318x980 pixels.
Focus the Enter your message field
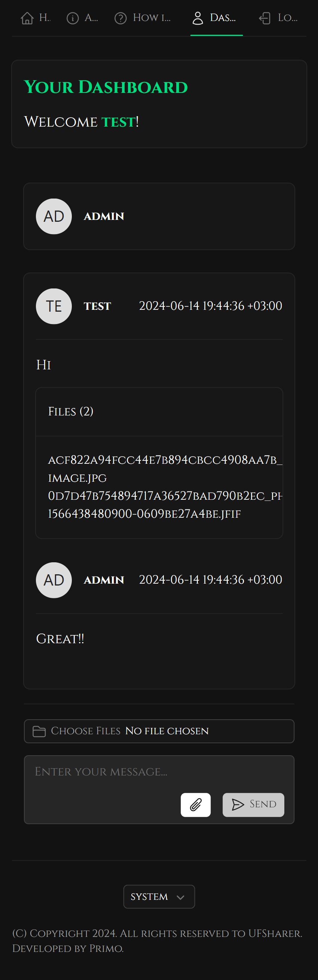pos(159,789)
